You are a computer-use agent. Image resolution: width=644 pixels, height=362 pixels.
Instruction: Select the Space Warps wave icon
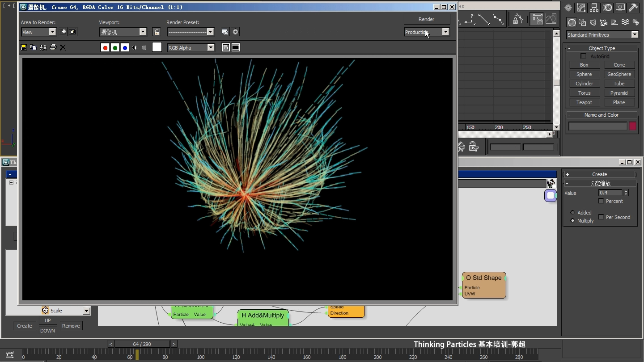tap(625, 22)
